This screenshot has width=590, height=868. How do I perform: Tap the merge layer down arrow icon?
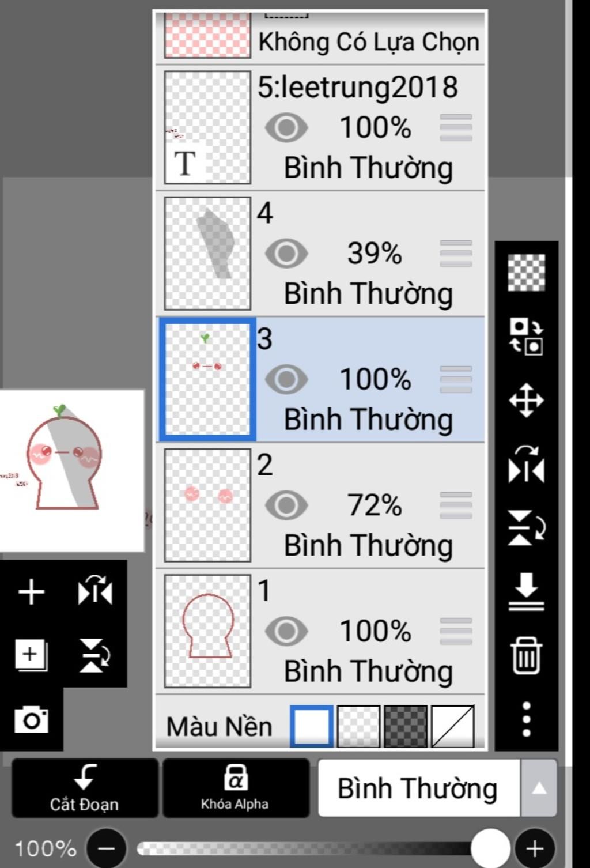pos(526,591)
